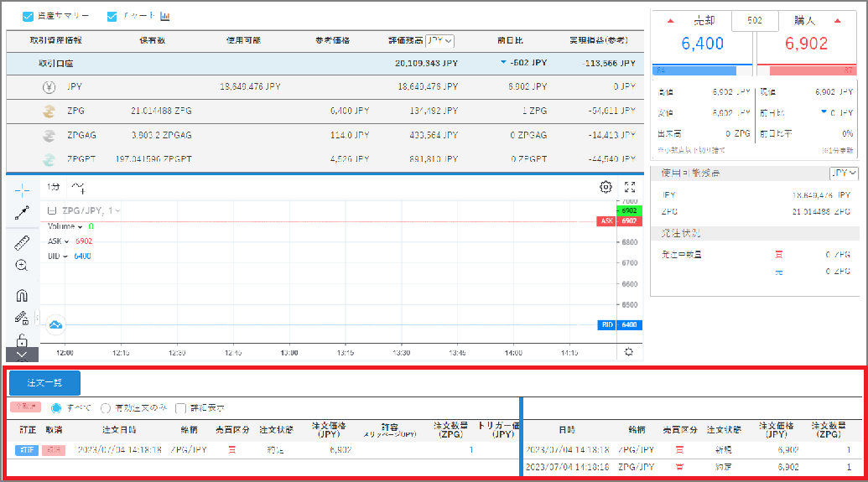Image resolution: width=868 pixels, height=482 pixels.
Task: Click the ASK 6902 price label
Action: [x=620, y=220]
